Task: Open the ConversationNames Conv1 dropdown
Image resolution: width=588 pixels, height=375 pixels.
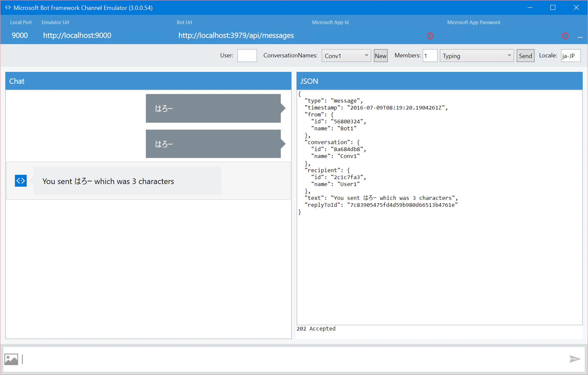Action: tap(346, 56)
